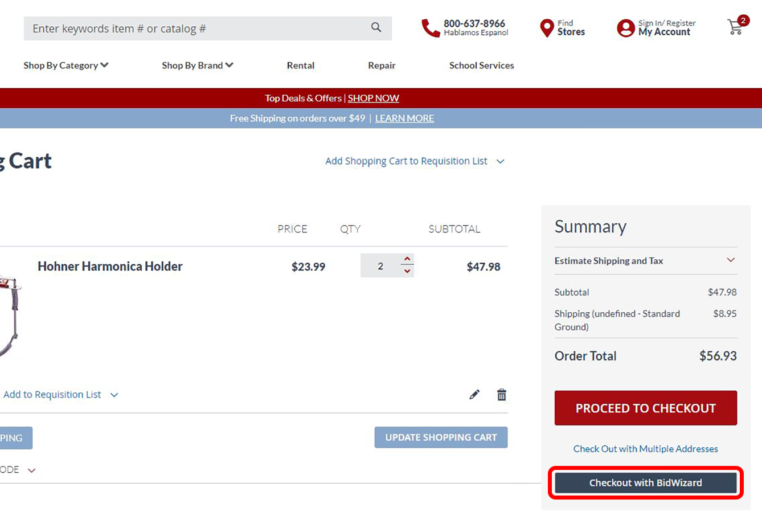Expand Estimate Shipping and Tax section
Screen dimensions: 762x532
(645, 261)
